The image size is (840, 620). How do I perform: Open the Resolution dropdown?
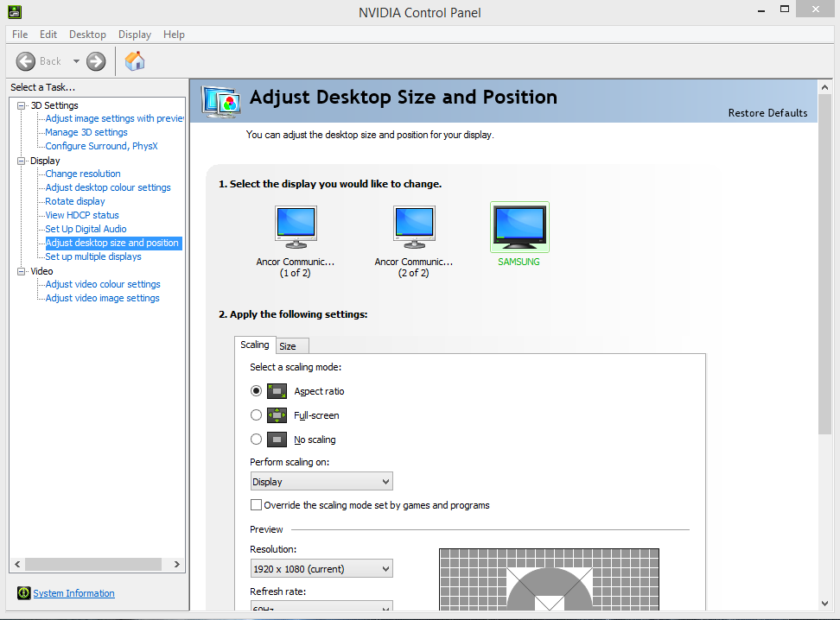321,568
